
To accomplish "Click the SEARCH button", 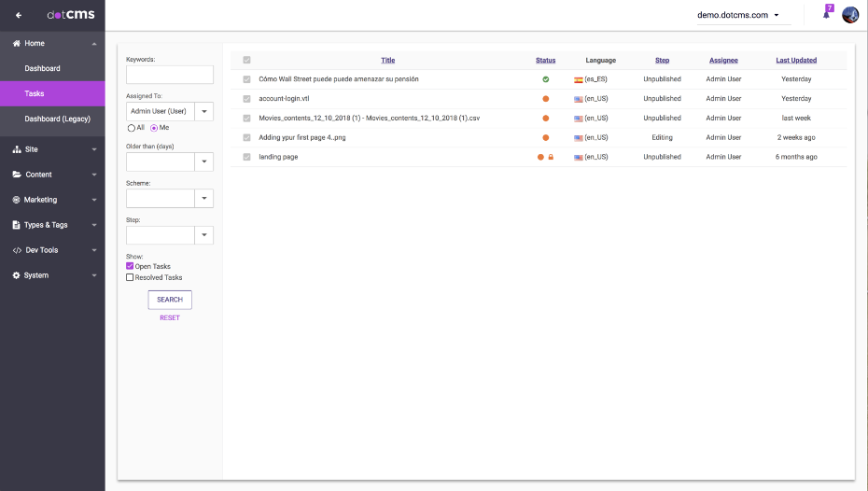I will pos(170,300).
